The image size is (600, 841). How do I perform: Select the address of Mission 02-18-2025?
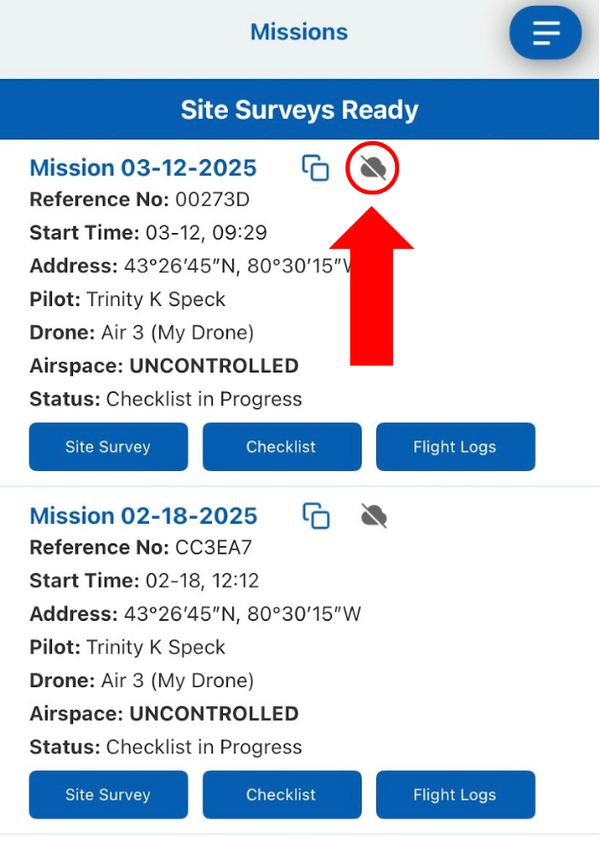(x=242, y=614)
